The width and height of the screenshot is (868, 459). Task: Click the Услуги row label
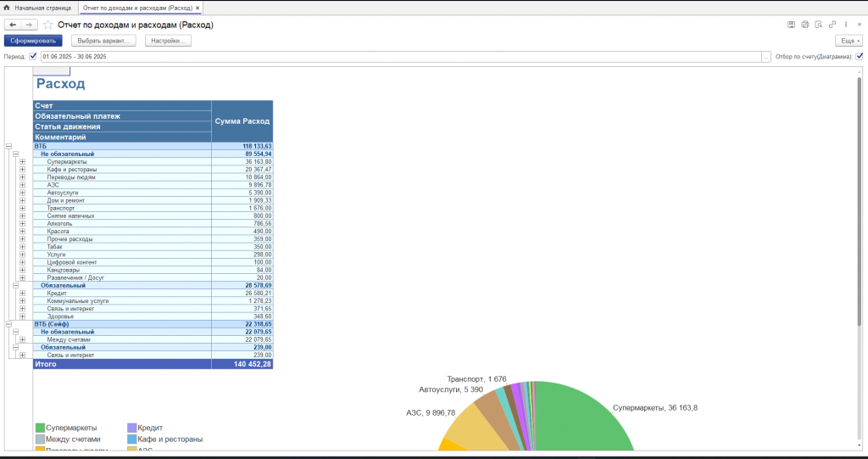click(x=56, y=255)
